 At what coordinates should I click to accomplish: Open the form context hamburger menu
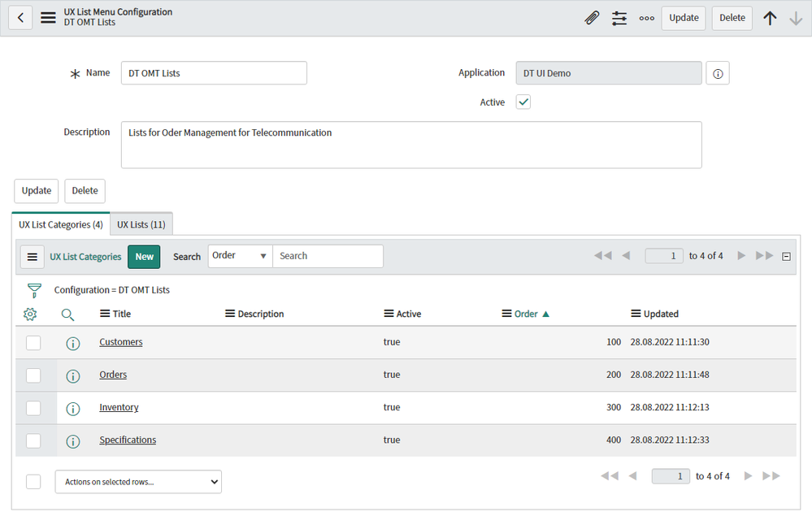[x=48, y=18]
